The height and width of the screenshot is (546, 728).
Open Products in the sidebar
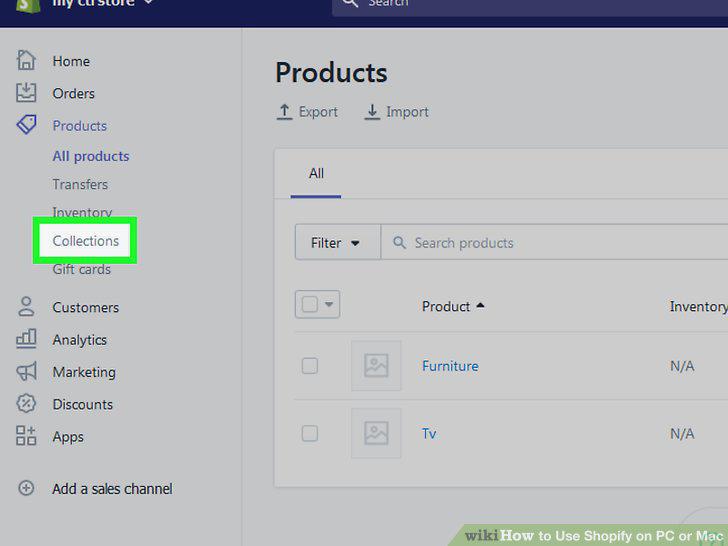(79, 126)
